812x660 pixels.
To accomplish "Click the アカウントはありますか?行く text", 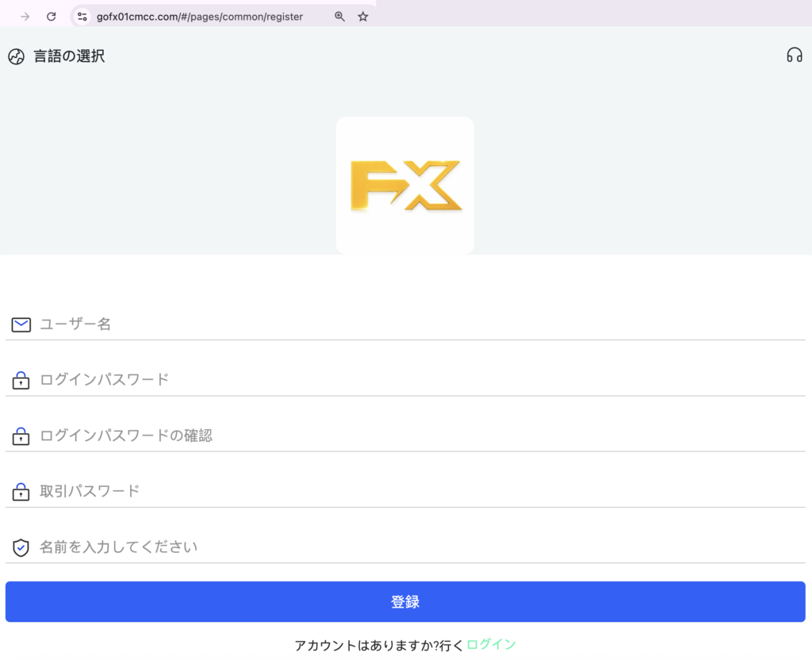I will (379, 646).
